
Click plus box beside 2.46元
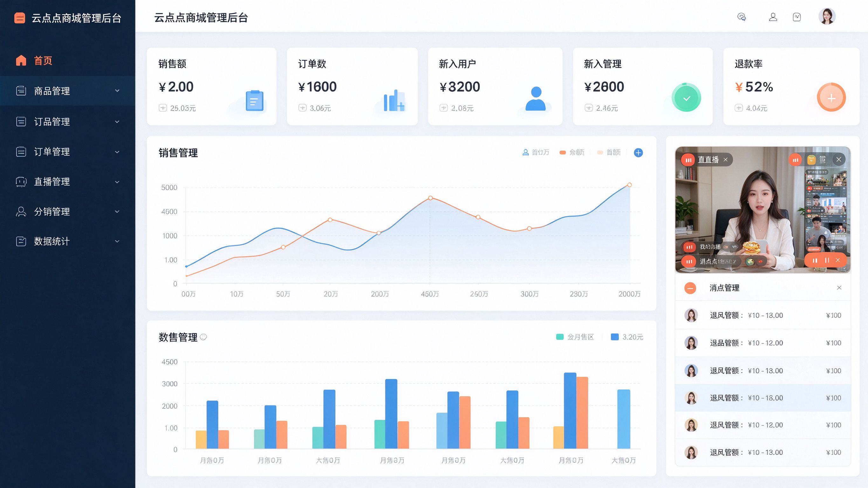point(589,108)
